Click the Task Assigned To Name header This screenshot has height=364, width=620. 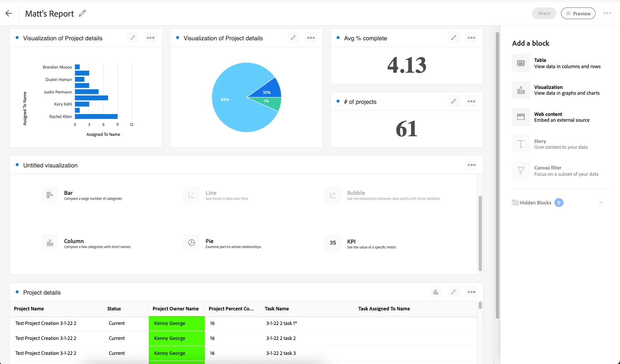tap(416, 309)
